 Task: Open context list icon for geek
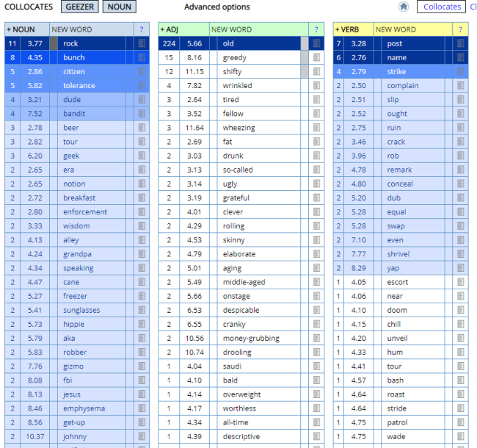pyautogui.click(x=142, y=156)
